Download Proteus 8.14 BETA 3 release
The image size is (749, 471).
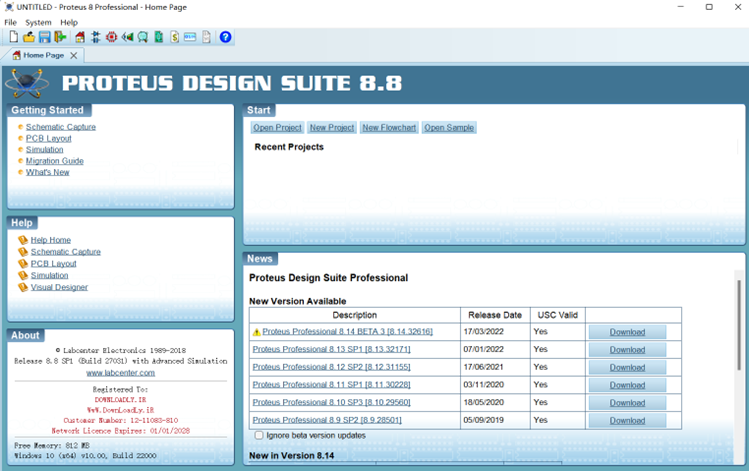pos(627,332)
